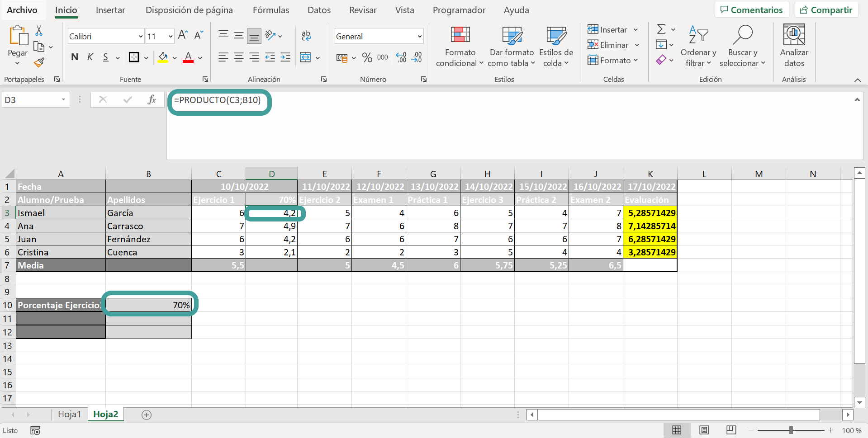Switch to Page Layout view in status bar
The height and width of the screenshot is (438, 868).
click(704, 430)
